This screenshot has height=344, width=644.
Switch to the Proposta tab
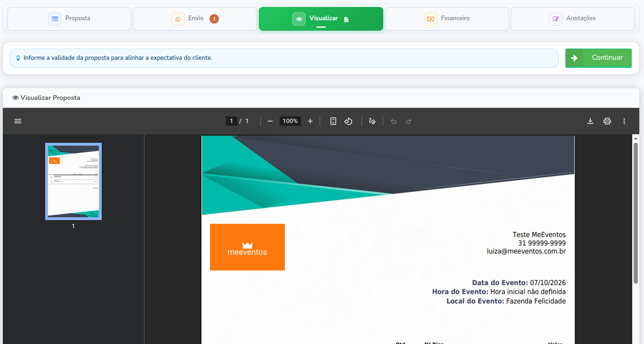click(69, 19)
